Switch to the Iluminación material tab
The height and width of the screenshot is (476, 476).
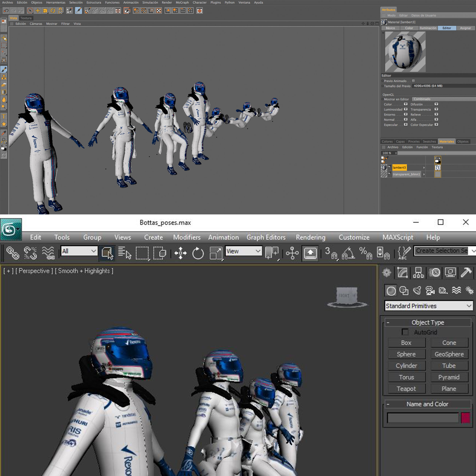(428, 28)
